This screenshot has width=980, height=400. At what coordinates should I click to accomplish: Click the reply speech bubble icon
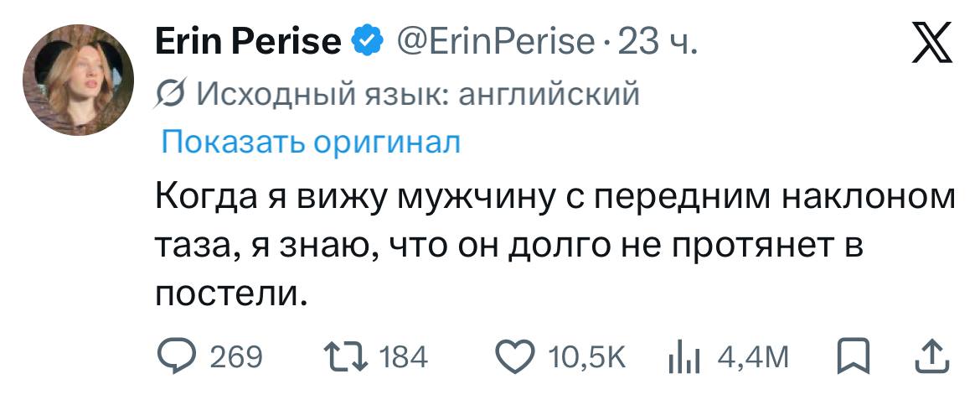177,357
